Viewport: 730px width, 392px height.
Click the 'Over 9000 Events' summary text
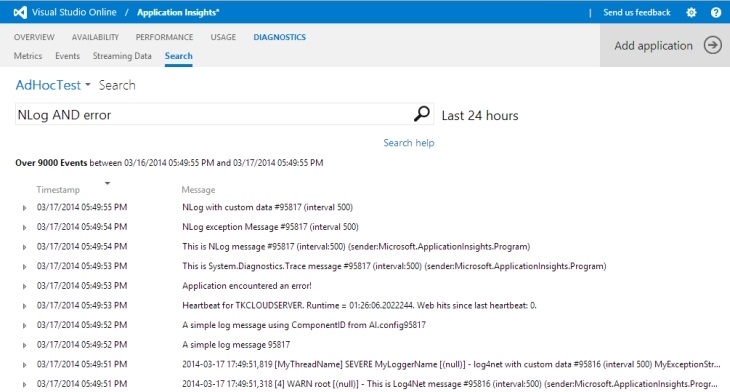coord(51,163)
